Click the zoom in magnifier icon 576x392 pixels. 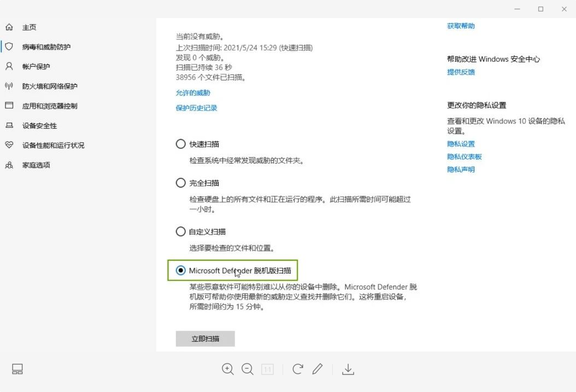228,369
